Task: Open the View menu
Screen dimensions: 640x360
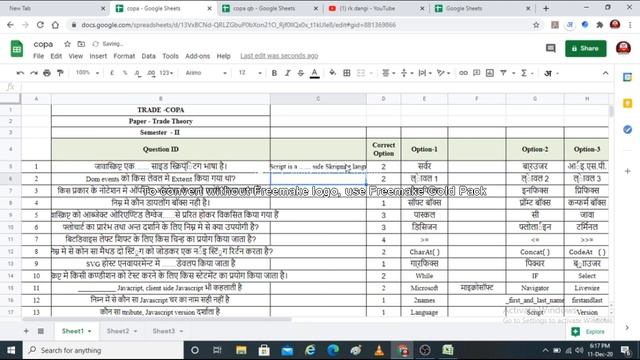Action: point(76,56)
